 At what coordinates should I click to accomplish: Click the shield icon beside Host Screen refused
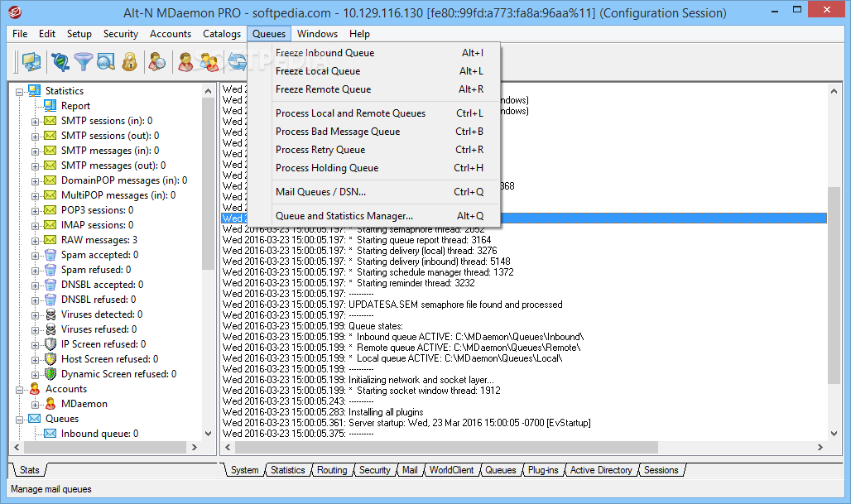tap(50, 358)
